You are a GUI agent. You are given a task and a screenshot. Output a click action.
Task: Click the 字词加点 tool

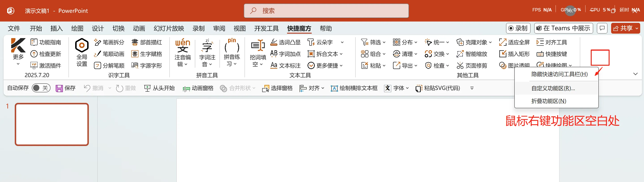(x=285, y=54)
